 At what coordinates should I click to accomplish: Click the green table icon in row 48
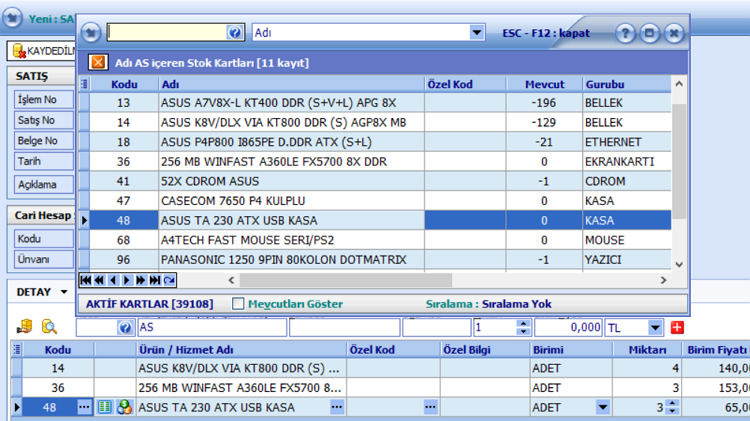tap(104, 407)
